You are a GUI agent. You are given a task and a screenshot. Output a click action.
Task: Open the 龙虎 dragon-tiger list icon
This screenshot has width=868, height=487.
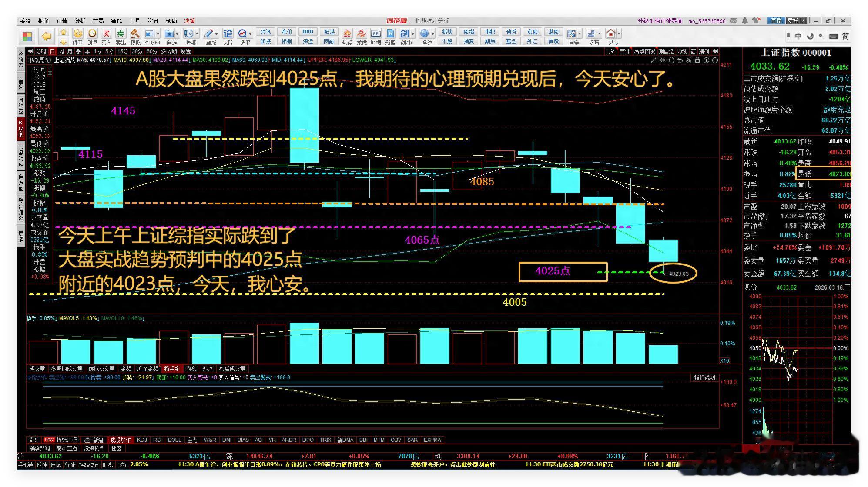coord(361,33)
